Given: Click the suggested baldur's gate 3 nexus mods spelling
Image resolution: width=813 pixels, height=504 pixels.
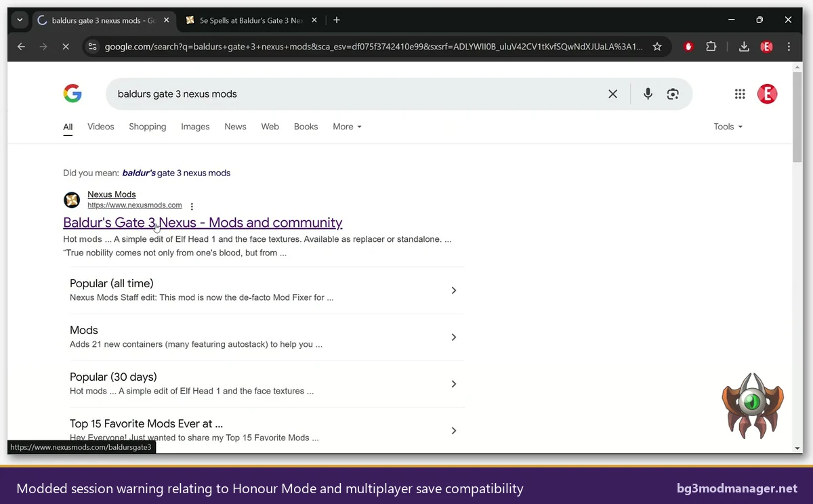Looking at the screenshot, I should (x=176, y=173).
